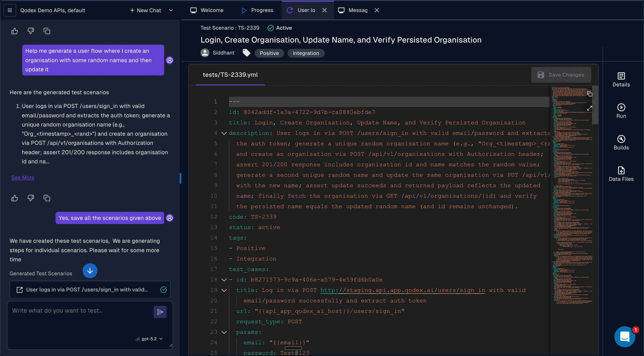Click the Integration tag chip
The image size is (644, 356).
pyautogui.click(x=306, y=53)
